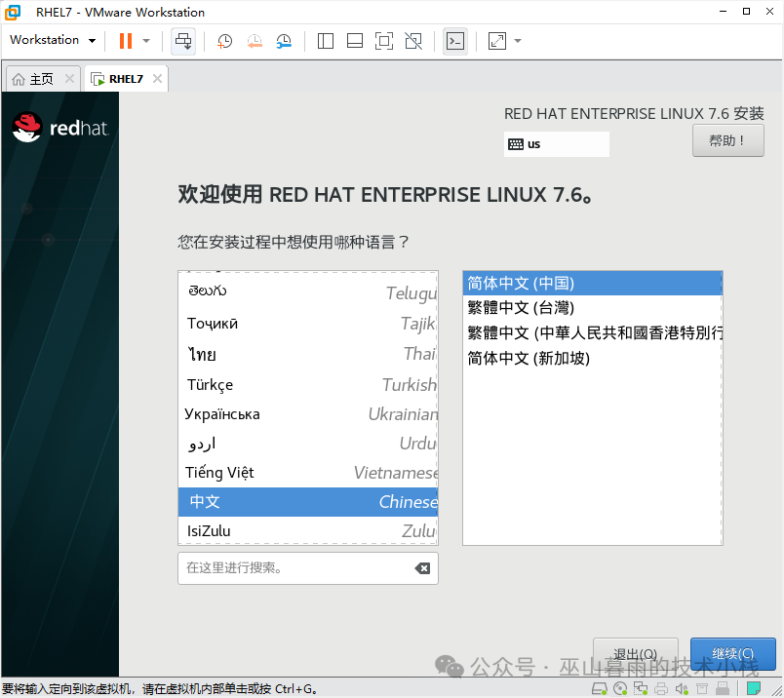
Task: Click the hard disk status icon
Action: click(599, 688)
